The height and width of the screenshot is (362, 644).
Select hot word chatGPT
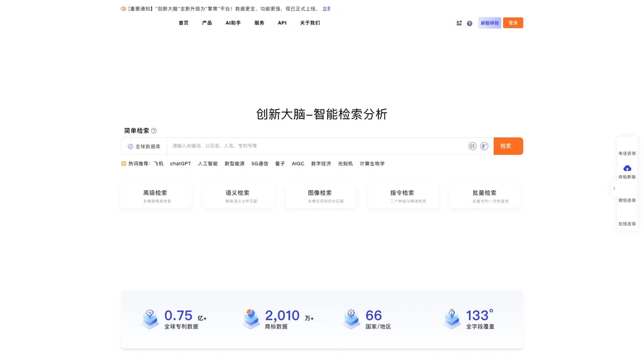tap(181, 164)
